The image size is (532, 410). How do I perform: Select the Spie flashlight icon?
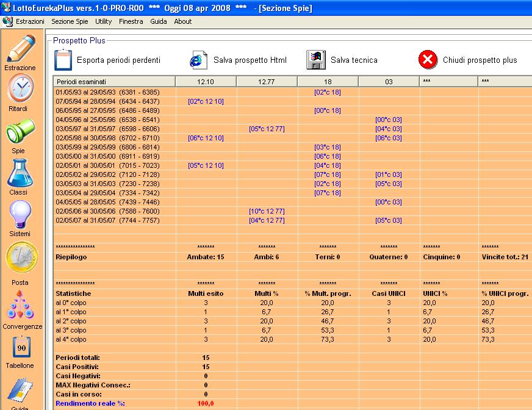coord(20,132)
